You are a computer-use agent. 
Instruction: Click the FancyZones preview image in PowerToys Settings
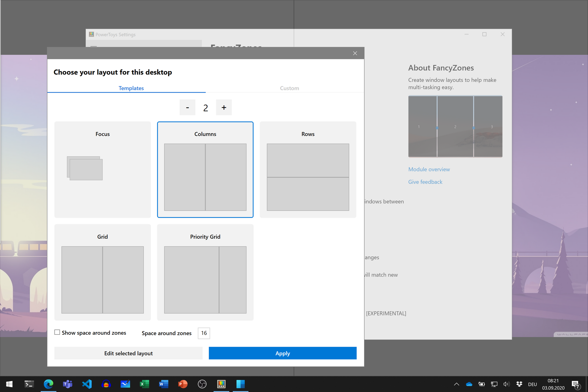[455, 126]
